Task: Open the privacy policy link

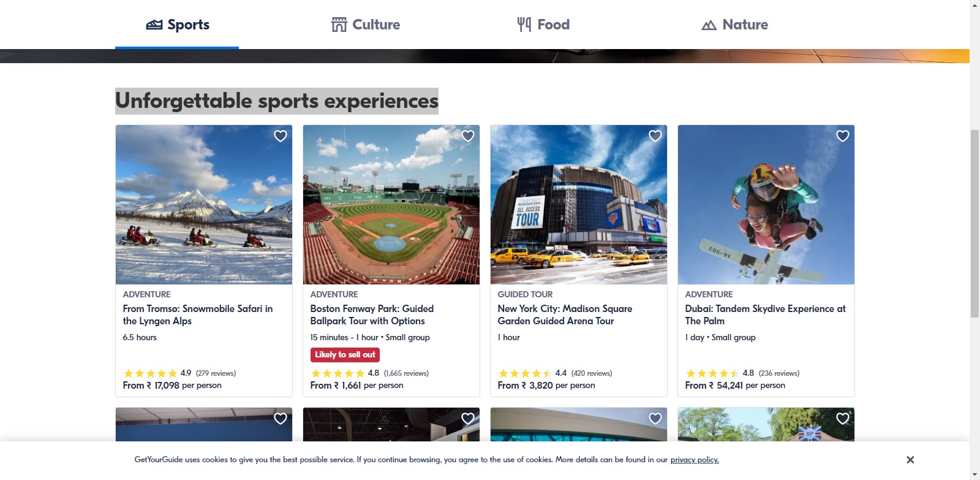Action: pyautogui.click(x=695, y=460)
